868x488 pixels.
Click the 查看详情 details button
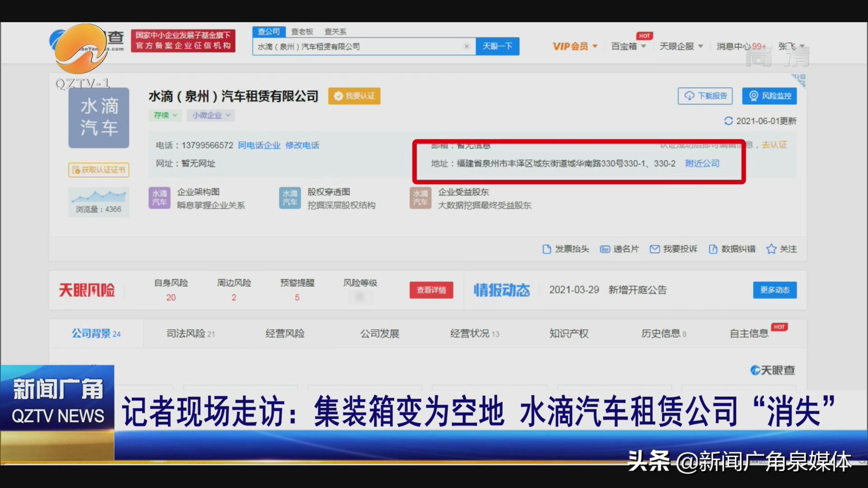click(431, 290)
